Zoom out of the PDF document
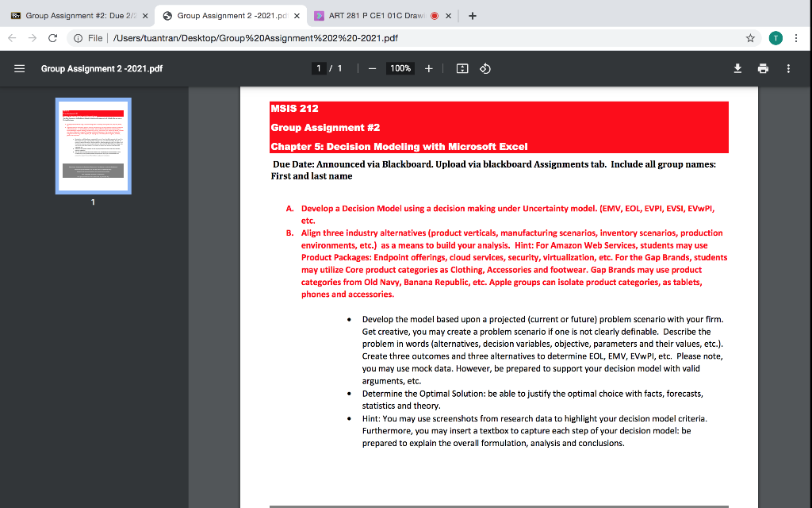 point(371,68)
